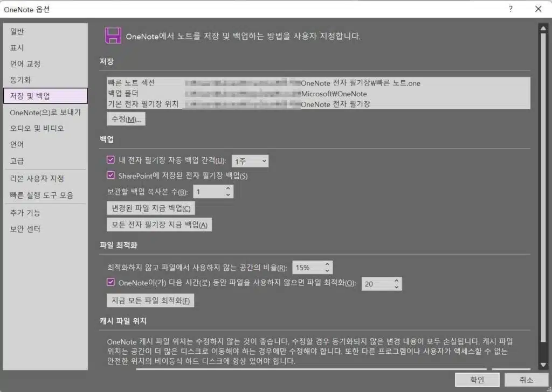Increase the 20 minutes optimization value

(x=397, y=281)
